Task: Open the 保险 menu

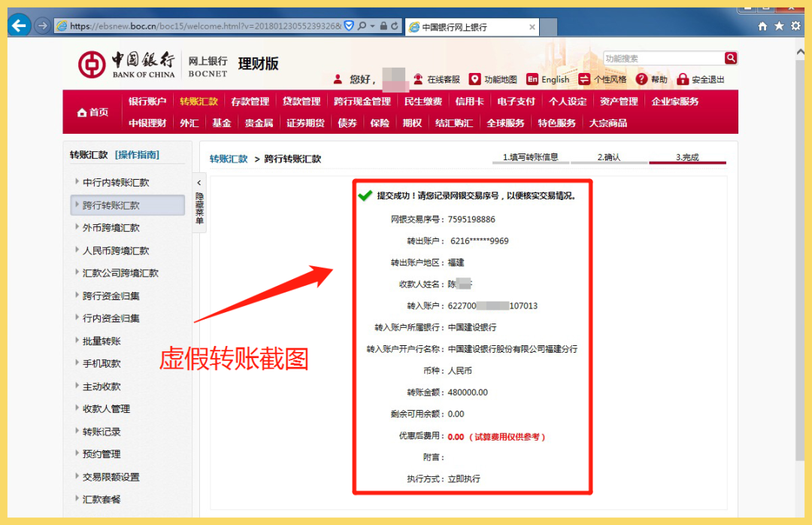Action: click(x=380, y=123)
